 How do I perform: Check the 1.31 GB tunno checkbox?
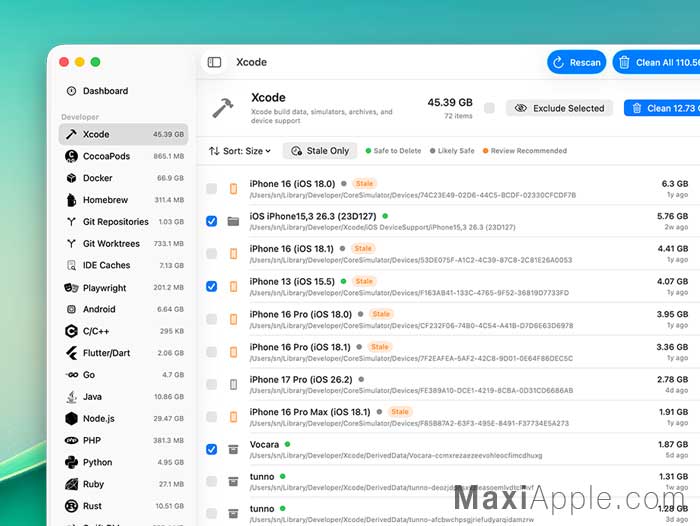click(212, 481)
